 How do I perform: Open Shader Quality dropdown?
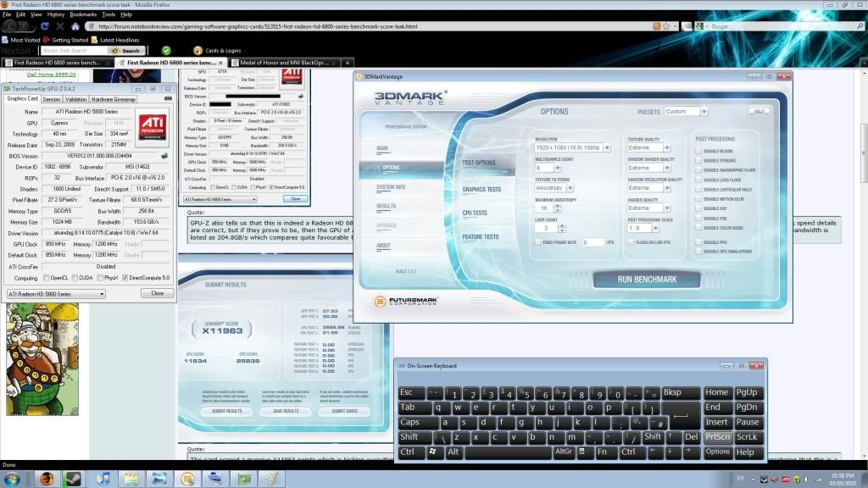[666, 208]
